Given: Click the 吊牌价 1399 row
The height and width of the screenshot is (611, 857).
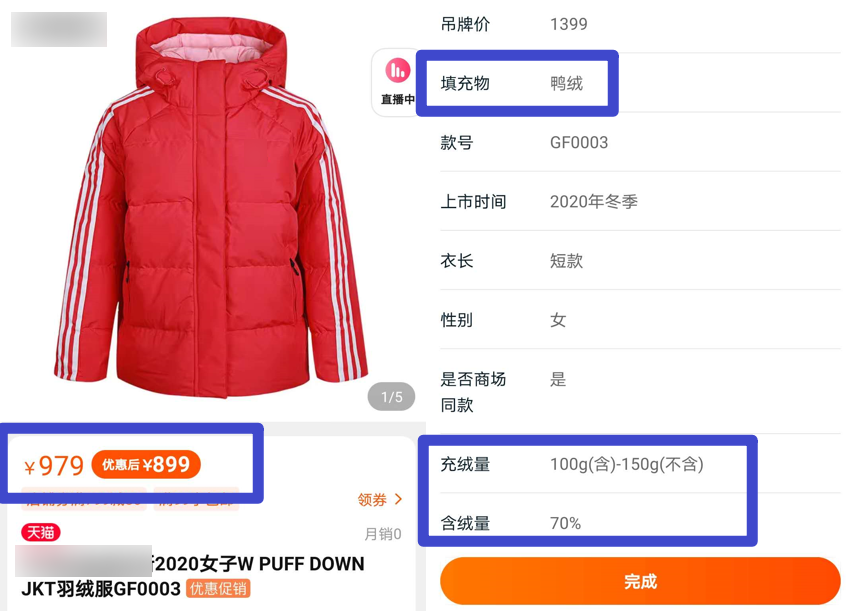Looking at the screenshot, I should 640,24.
